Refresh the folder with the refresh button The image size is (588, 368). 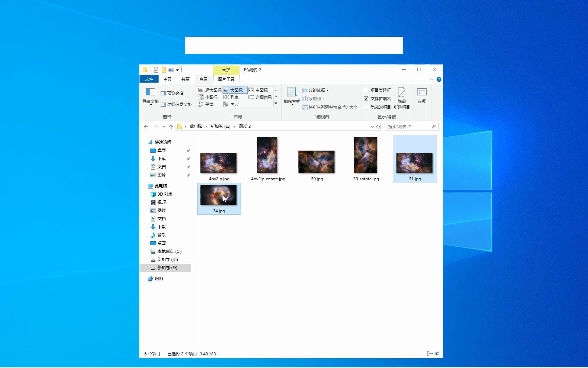pos(378,127)
